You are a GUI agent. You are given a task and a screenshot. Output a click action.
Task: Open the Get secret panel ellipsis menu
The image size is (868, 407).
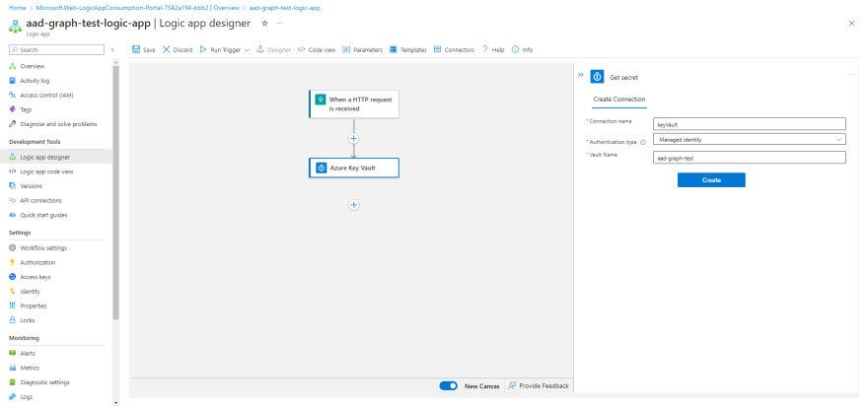point(852,75)
